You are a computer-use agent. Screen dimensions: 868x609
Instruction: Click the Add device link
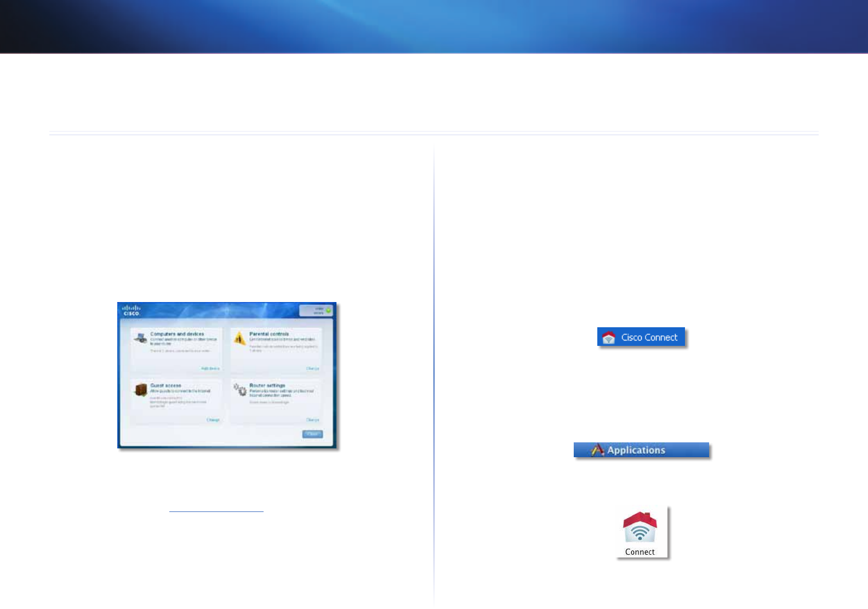pos(210,368)
